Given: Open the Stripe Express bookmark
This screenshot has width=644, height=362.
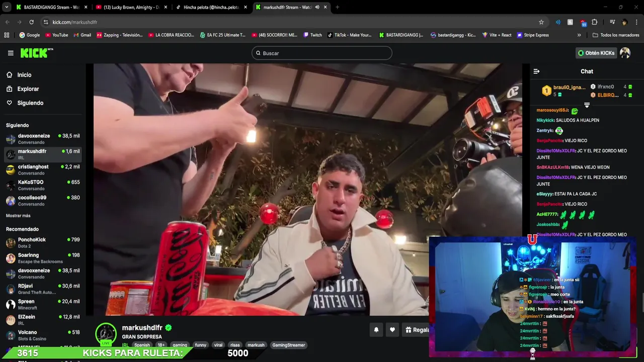Looking at the screenshot, I should (533, 35).
